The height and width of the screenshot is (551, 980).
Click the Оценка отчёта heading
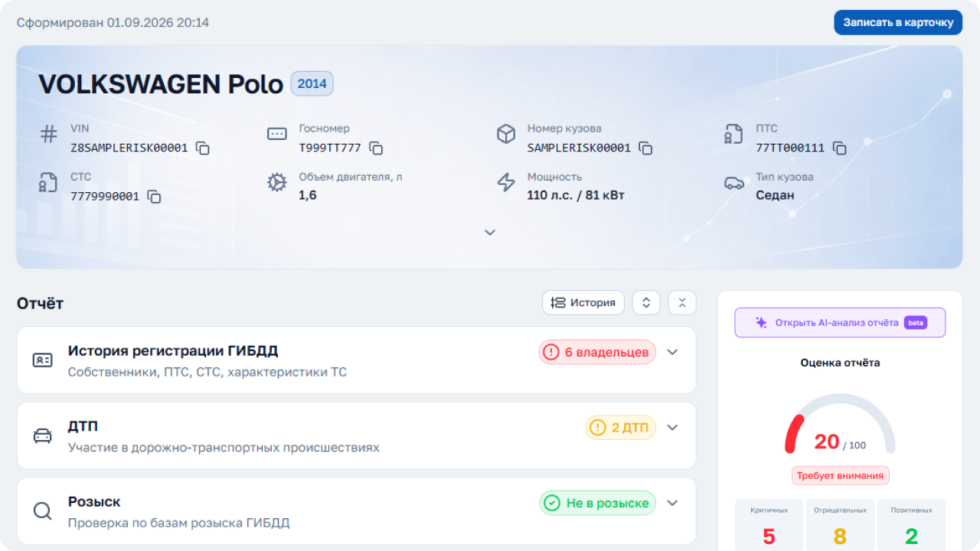coord(840,363)
